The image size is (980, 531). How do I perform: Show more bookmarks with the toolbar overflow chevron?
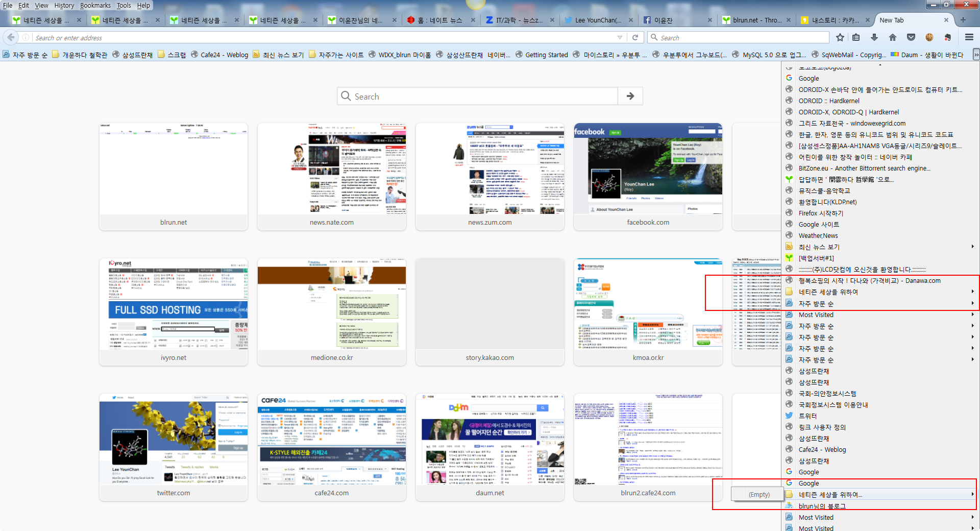pos(976,55)
